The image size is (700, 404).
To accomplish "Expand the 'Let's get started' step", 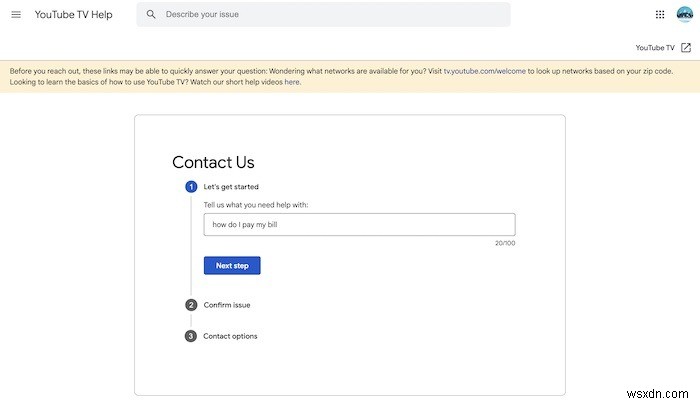I will 231,187.
